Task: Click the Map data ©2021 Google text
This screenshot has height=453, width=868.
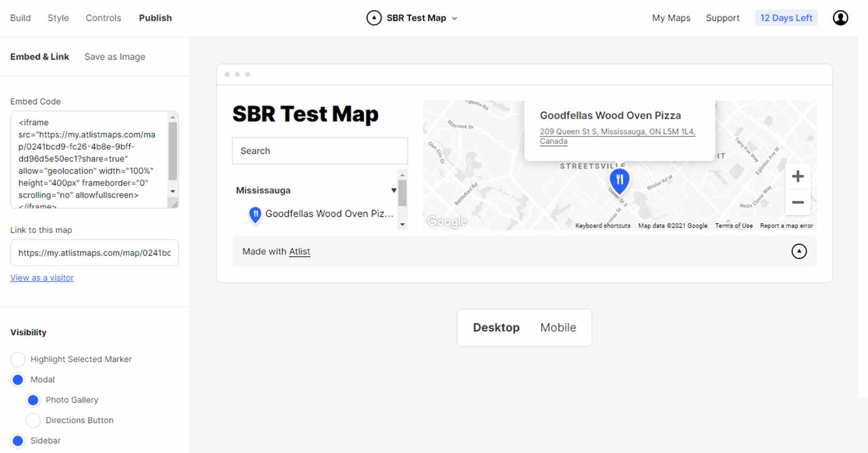Action: point(672,226)
